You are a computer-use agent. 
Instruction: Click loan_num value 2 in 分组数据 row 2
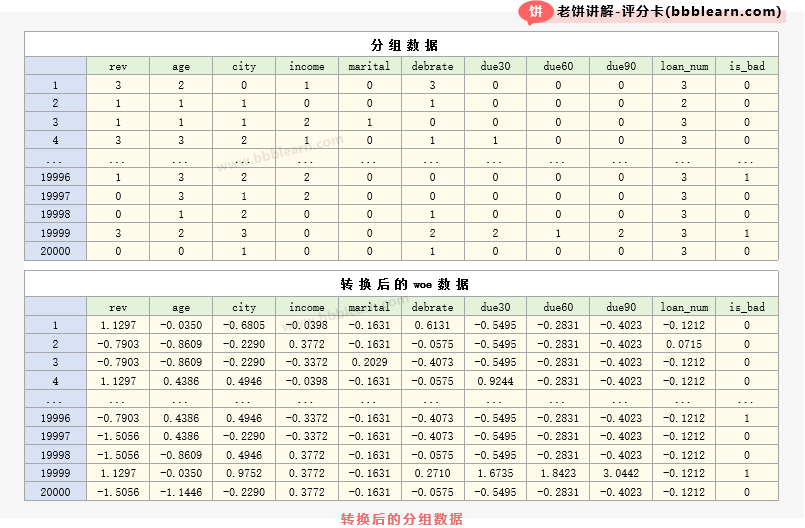[684, 103]
